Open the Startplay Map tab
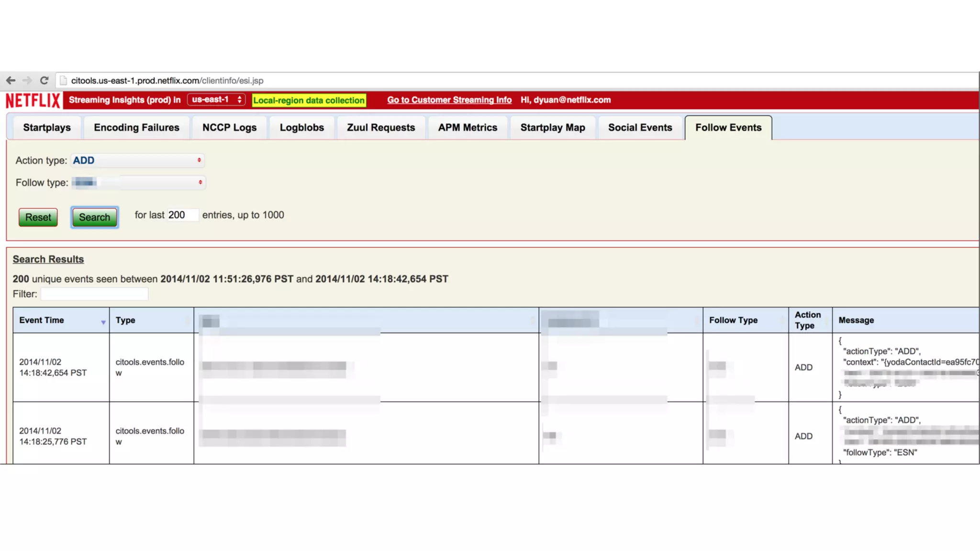Viewport: 980px width, 551px height. coord(552,128)
